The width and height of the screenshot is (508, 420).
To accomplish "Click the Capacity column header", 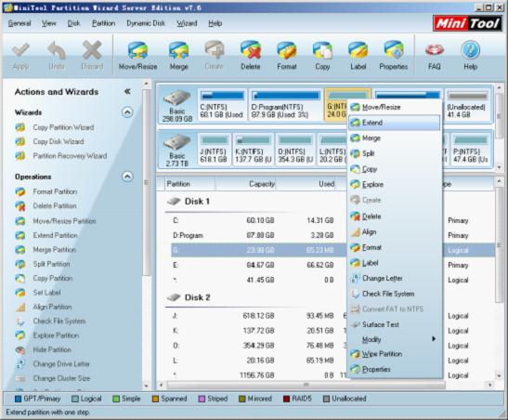I will [x=245, y=184].
